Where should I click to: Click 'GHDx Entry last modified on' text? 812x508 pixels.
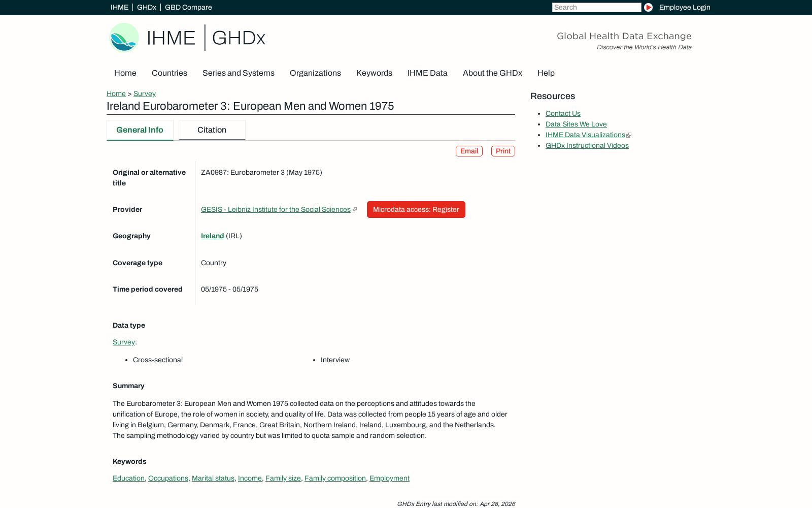pos(456,504)
